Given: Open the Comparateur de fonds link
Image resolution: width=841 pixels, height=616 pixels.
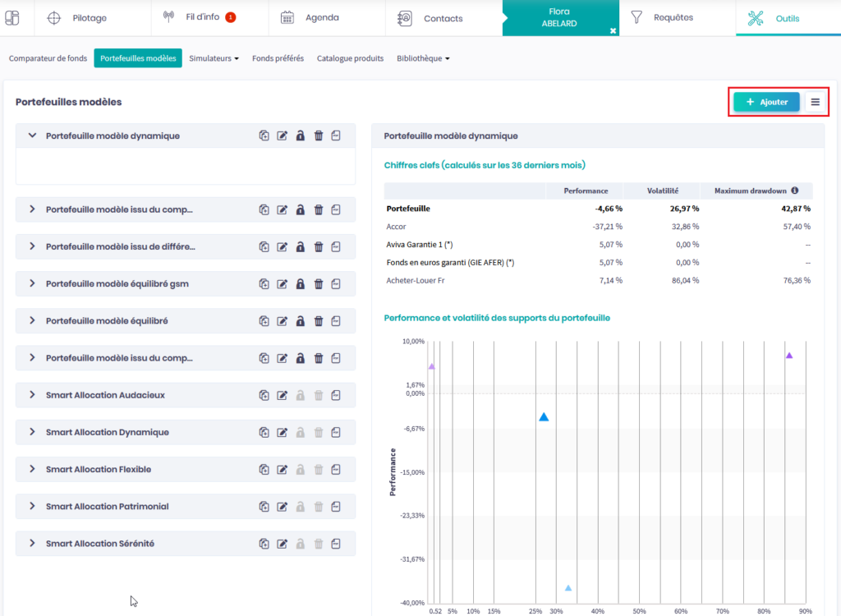Looking at the screenshot, I should tap(48, 58).
